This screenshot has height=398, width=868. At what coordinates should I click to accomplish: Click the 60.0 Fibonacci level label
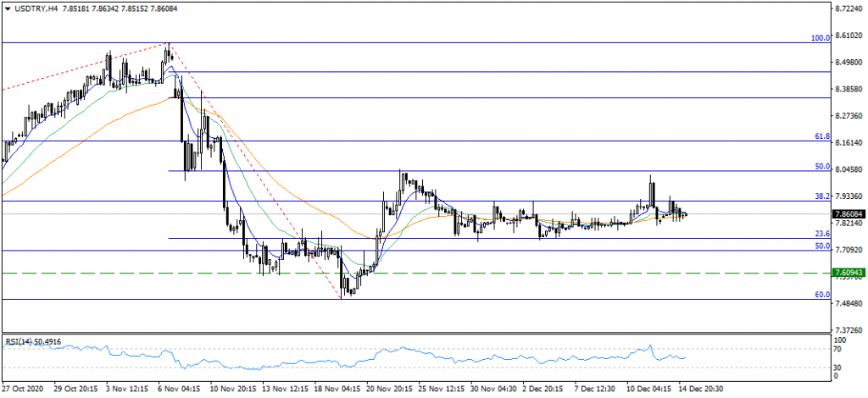click(821, 295)
